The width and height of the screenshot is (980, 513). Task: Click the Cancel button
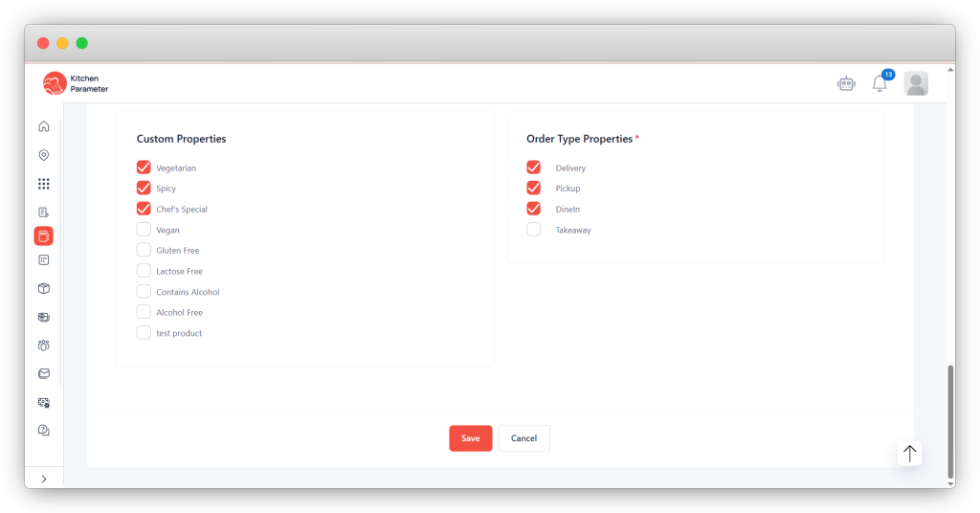click(523, 438)
